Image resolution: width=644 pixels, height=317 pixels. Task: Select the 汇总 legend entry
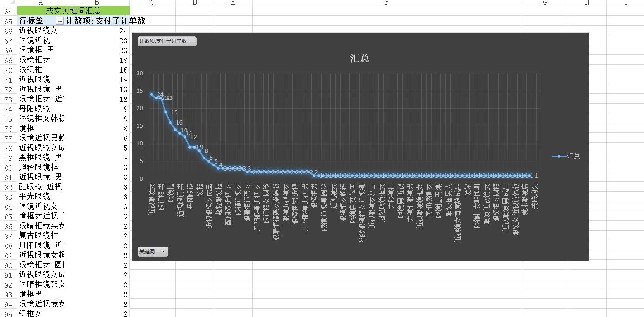[x=566, y=157]
